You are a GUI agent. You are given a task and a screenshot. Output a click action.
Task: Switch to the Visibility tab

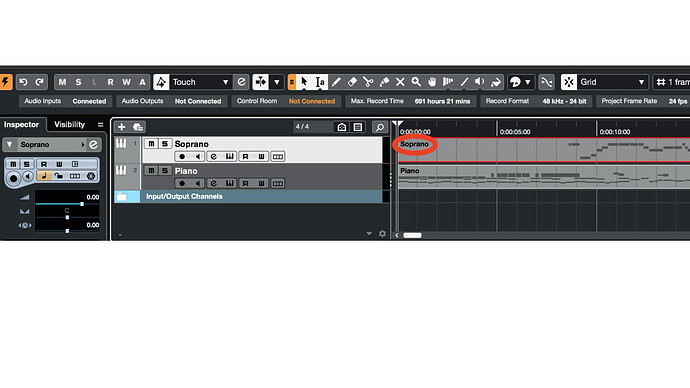[70, 124]
